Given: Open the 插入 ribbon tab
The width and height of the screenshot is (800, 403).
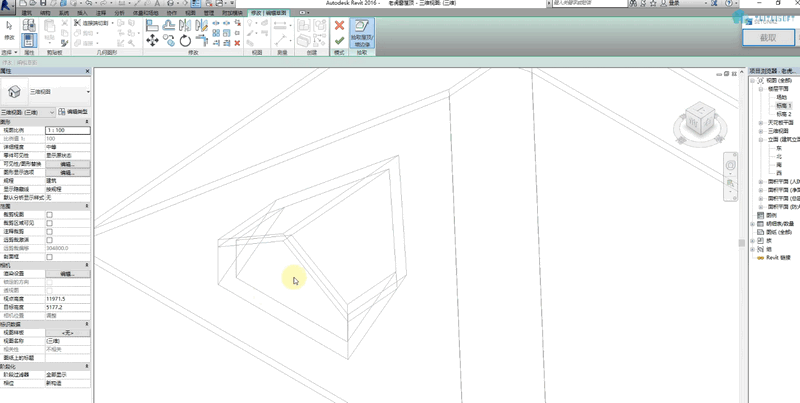Looking at the screenshot, I should [x=82, y=12].
